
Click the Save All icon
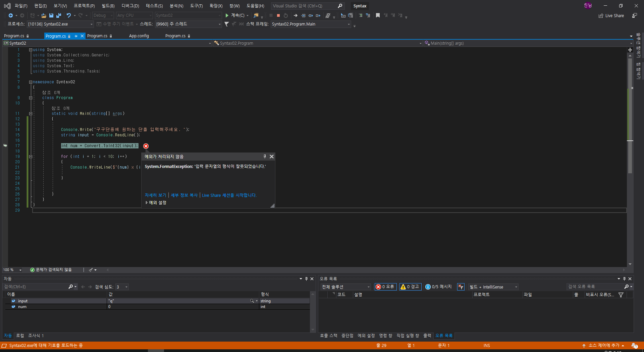point(59,15)
